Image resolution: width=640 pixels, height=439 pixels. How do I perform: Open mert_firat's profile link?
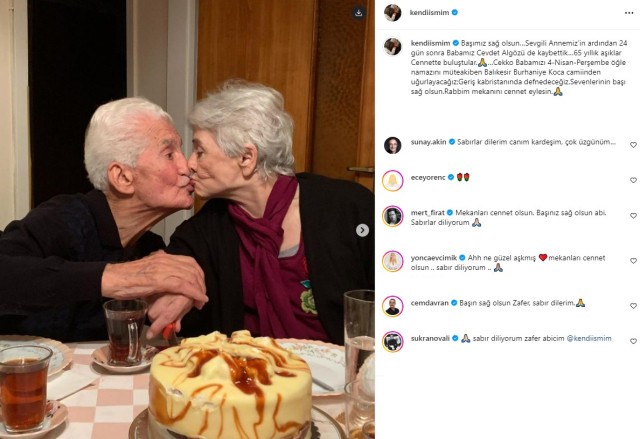pyautogui.click(x=427, y=213)
